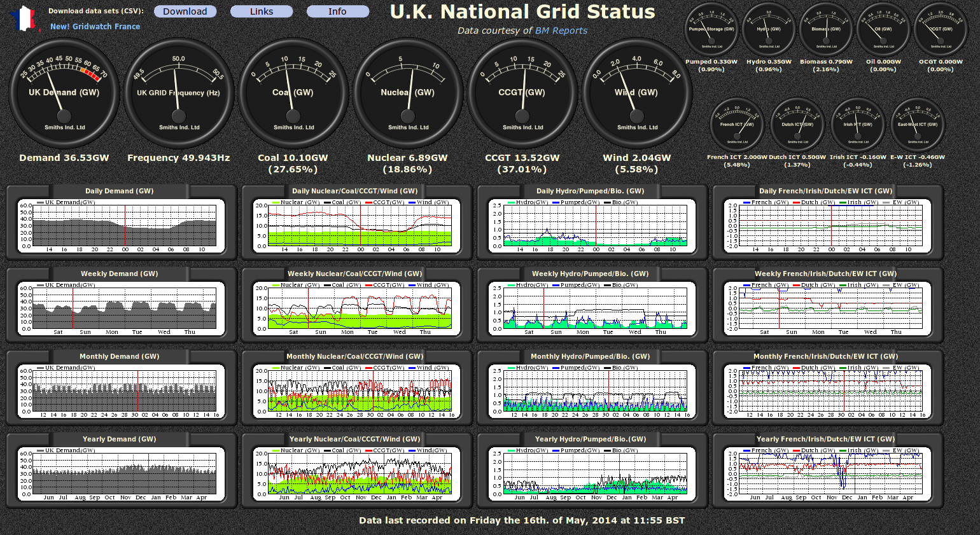Click the UK Grid Frequency gauge
This screenshot has height=535, width=980.
179,94
